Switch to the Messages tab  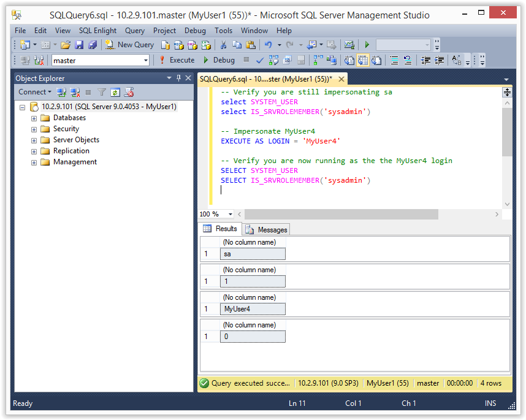266,230
